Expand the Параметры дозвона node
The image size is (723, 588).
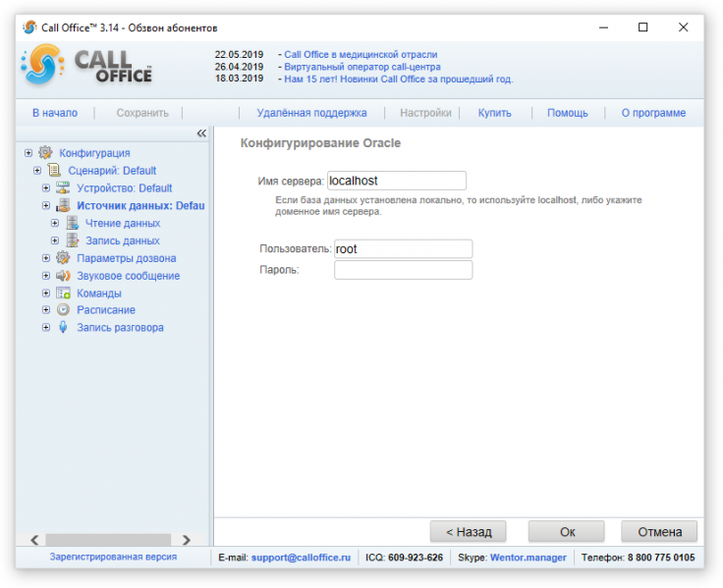[46, 258]
